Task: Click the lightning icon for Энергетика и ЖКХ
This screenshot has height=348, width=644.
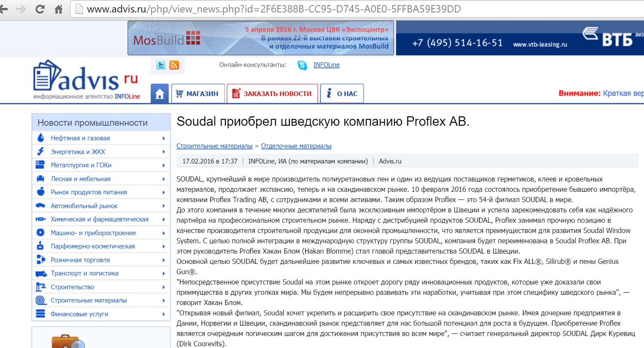Action: click(x=41, y=151)
